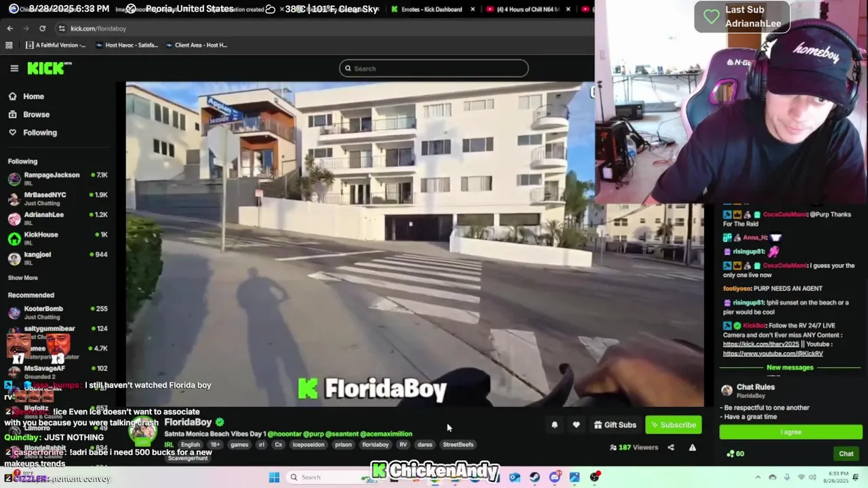Click the FloridaBoy stream video player
Screen dimensions: 868x488
point(414,244)
